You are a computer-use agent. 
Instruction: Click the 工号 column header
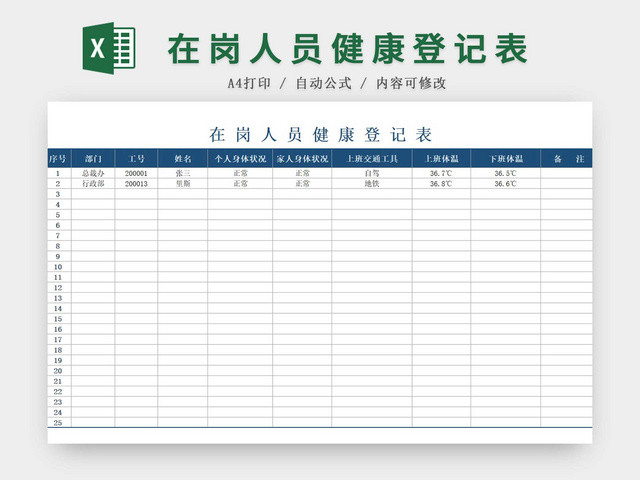[136, 158]
